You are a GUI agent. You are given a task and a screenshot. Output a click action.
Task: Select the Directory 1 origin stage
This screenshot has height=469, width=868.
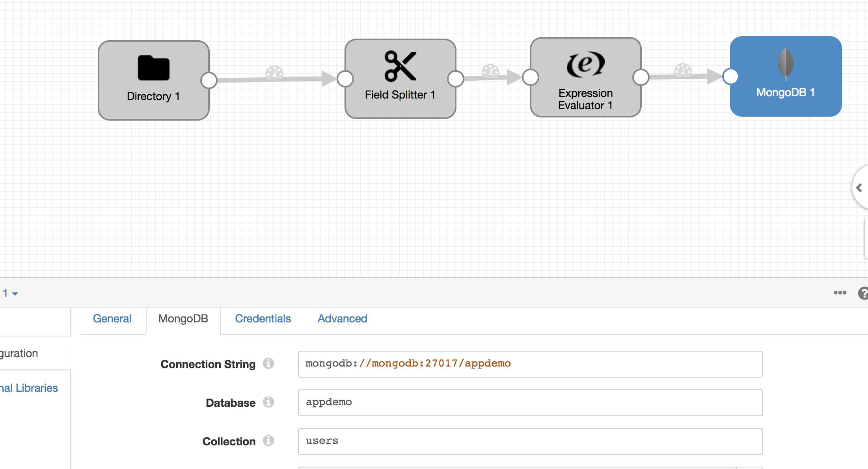click(154, 80)
